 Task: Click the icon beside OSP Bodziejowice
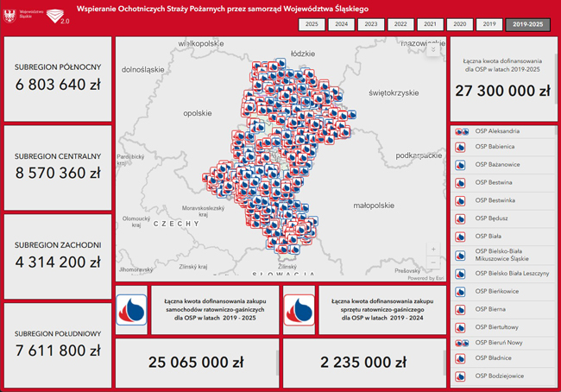460,376
